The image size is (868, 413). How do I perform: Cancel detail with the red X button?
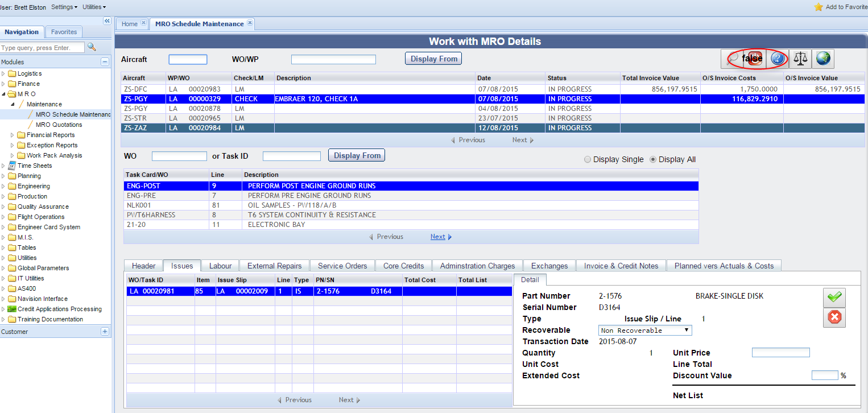(834, 317)
